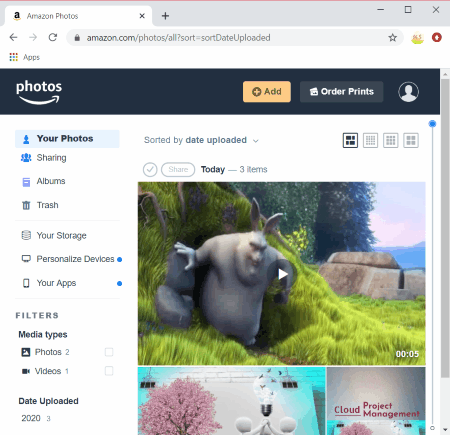View site security lock info

(77, 38)
